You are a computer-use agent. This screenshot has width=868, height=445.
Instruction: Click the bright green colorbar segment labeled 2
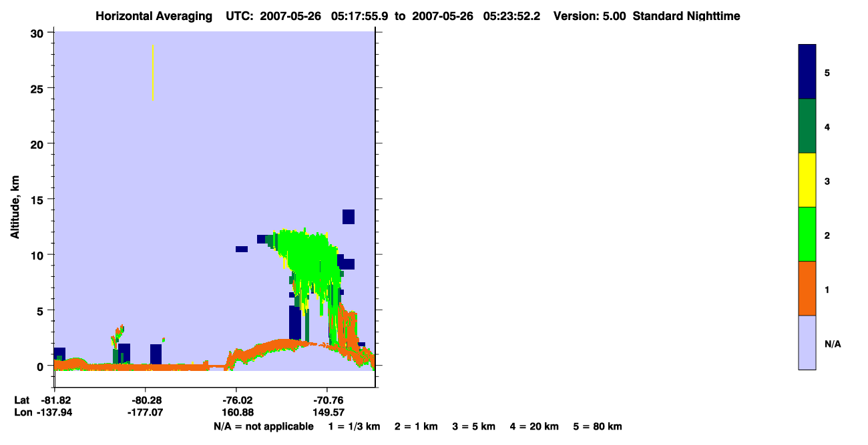click(807, 234)
